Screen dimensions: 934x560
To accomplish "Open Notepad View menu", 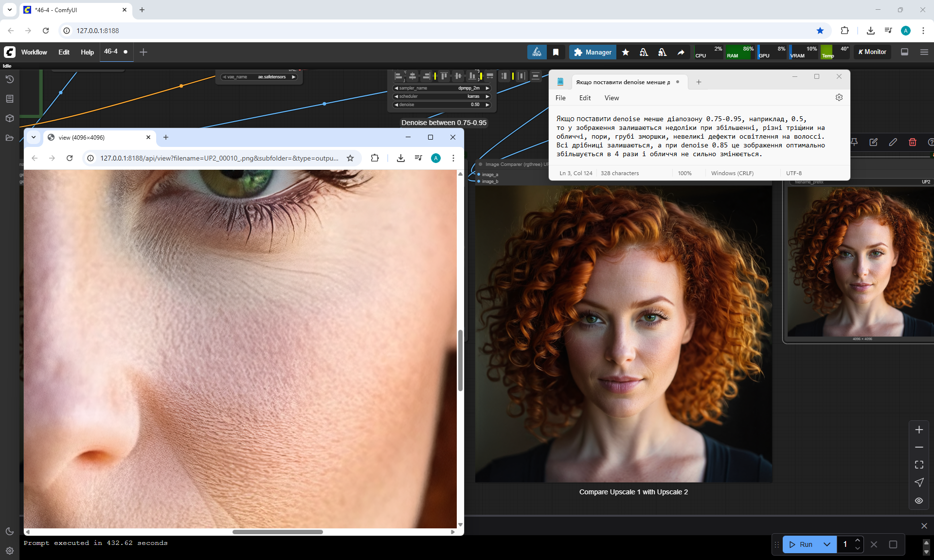I will 611,98.
